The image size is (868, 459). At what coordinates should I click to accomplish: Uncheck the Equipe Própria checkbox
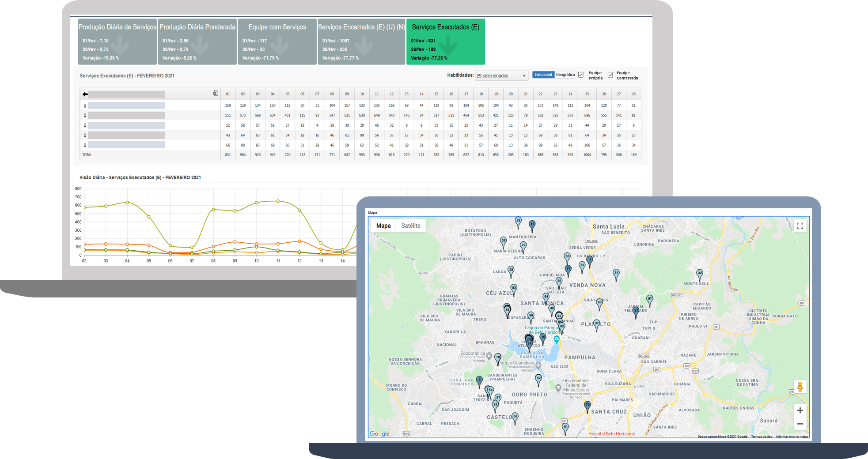(x=581, y=75)
